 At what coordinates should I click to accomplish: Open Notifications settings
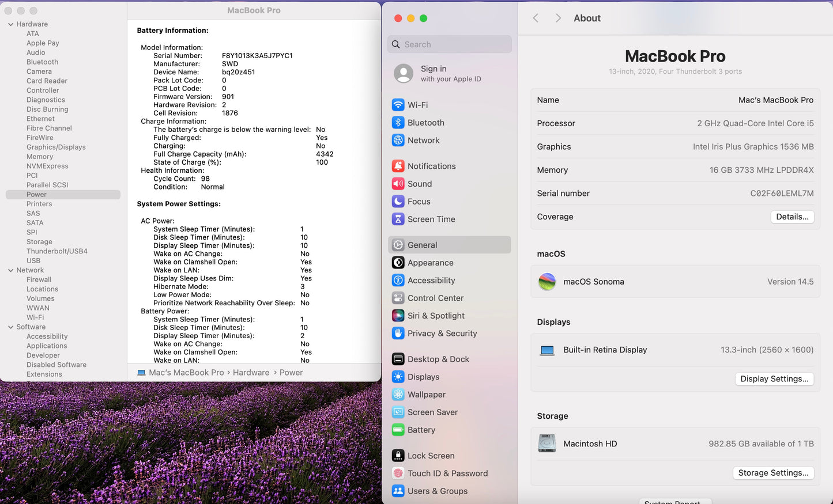click(x=431, y=166)
